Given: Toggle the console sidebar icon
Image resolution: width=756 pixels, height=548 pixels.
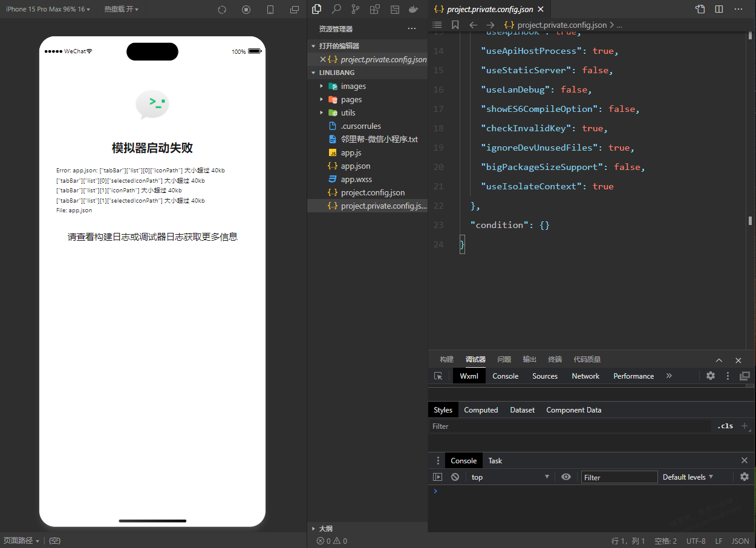Looking at the screenshot, I should coord(438,477).
